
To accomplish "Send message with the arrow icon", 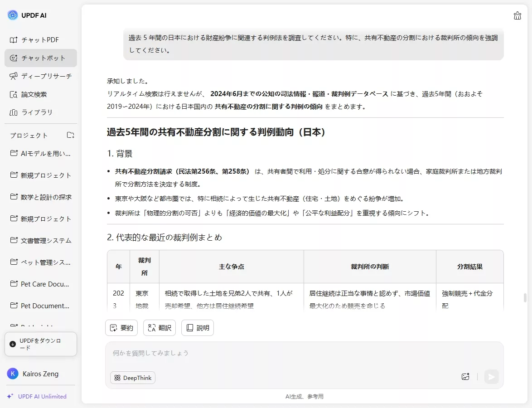I will pos(492,377).
